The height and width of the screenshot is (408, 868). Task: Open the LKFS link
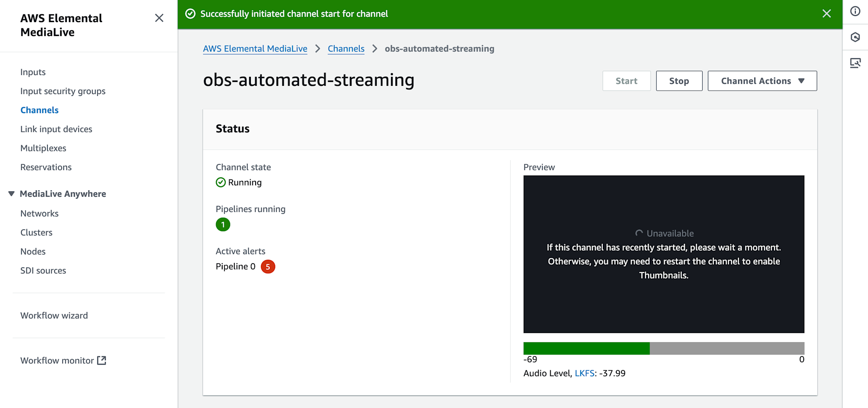(x=584, y=373)
